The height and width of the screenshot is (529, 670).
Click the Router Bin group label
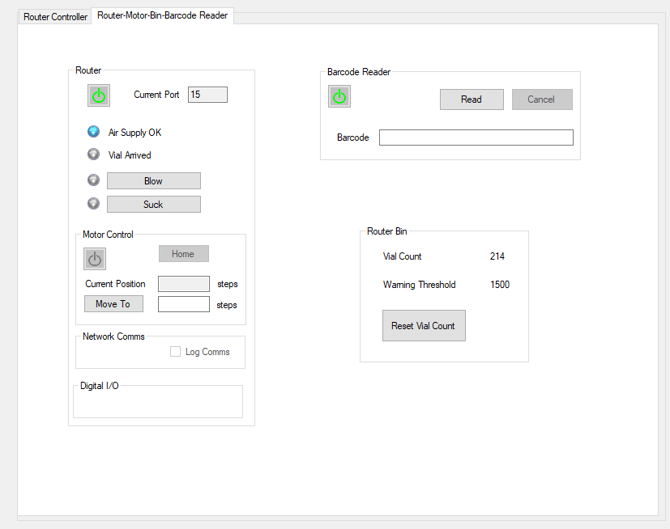387,231
